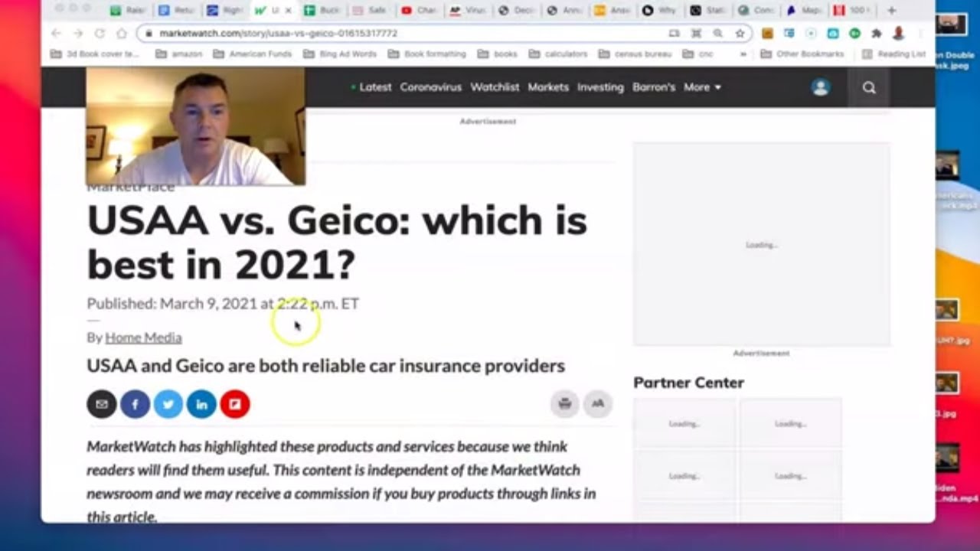Open MarketWatch search magnifier

[x=869, y=87]
